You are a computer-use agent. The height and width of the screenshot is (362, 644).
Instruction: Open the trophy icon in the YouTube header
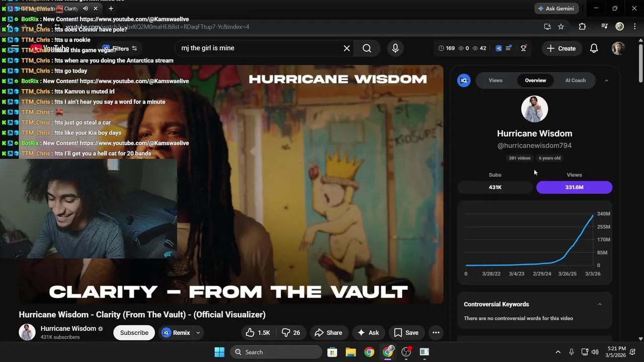click(524, 48)
